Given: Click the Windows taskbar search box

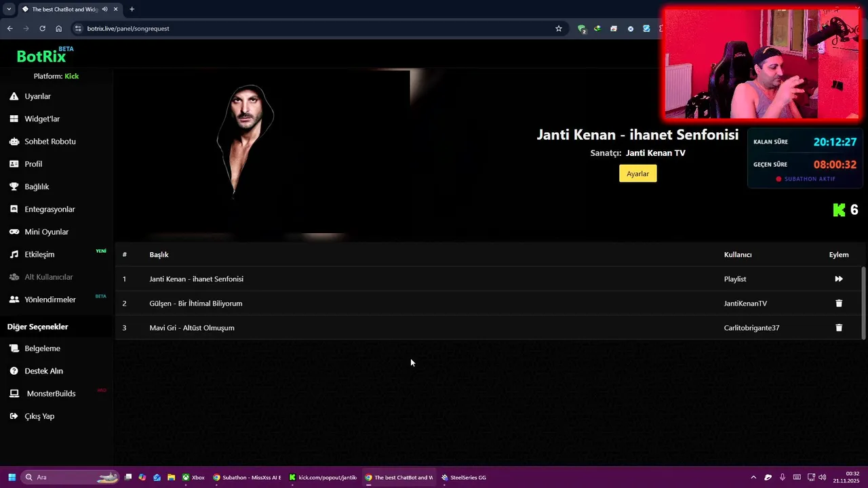Looking at the screenshot, I should coord(70,477).
